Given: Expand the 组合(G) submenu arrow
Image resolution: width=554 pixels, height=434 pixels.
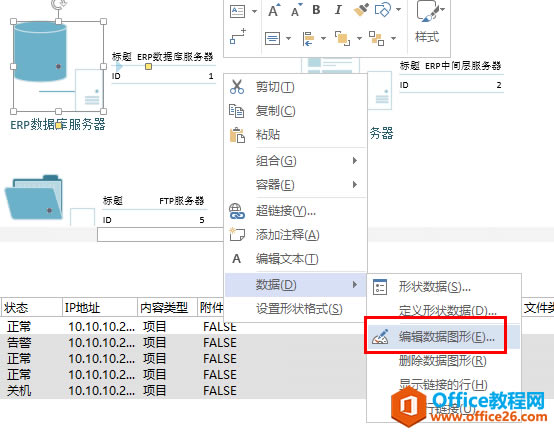Looking at the screenshot, I should point(355,161).
